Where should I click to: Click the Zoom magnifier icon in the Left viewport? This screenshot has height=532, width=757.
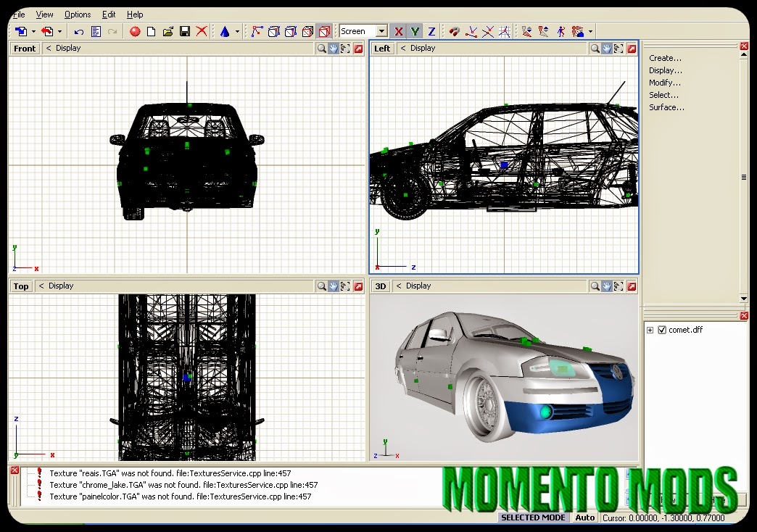tap(596, 48)
